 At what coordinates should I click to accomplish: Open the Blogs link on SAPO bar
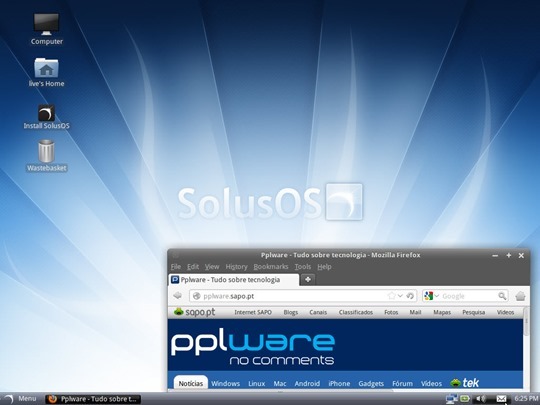[x=291, y=312]
